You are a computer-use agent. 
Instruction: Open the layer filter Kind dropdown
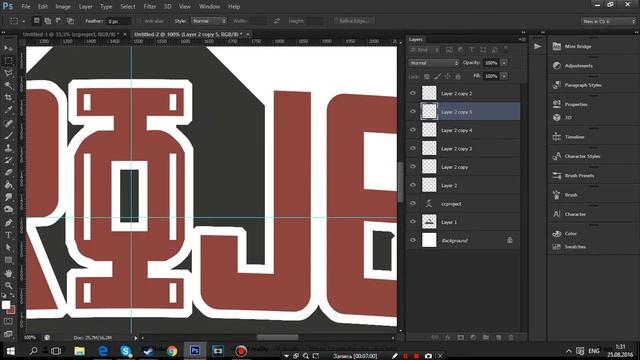(x=424, y=50)
